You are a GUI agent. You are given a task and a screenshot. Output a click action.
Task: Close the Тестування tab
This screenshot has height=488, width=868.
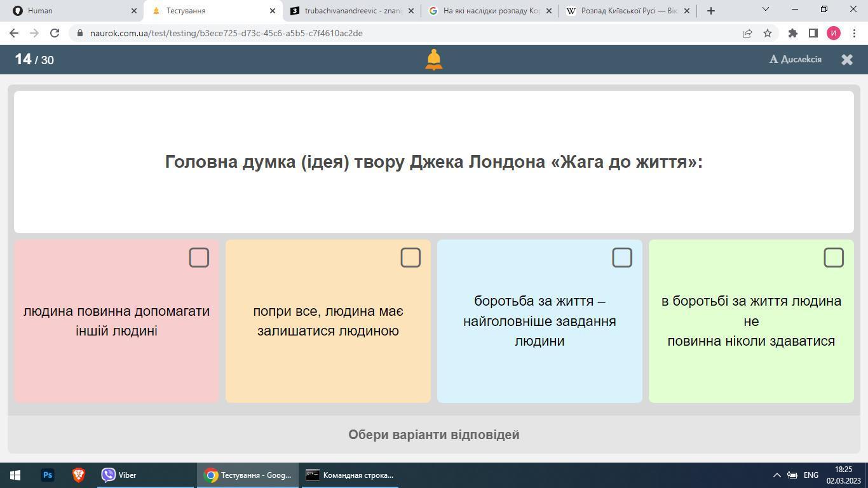[272, 11]
